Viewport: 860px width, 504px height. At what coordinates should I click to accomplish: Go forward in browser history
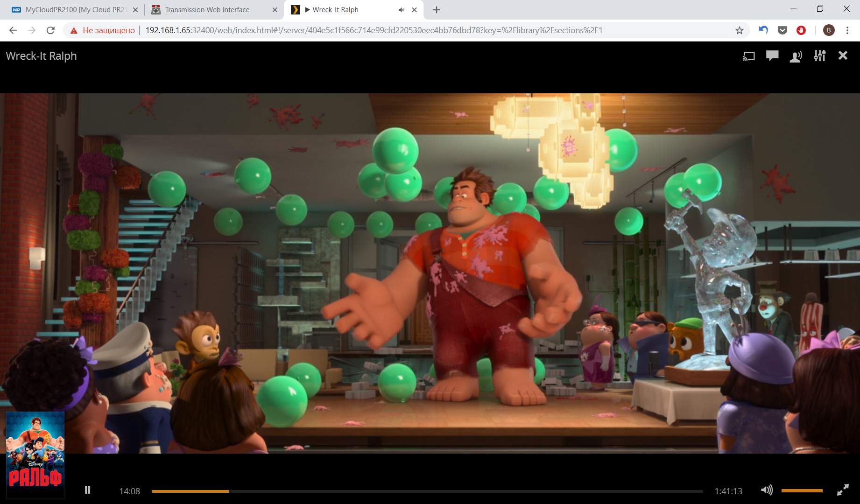(x=32, y=30)
